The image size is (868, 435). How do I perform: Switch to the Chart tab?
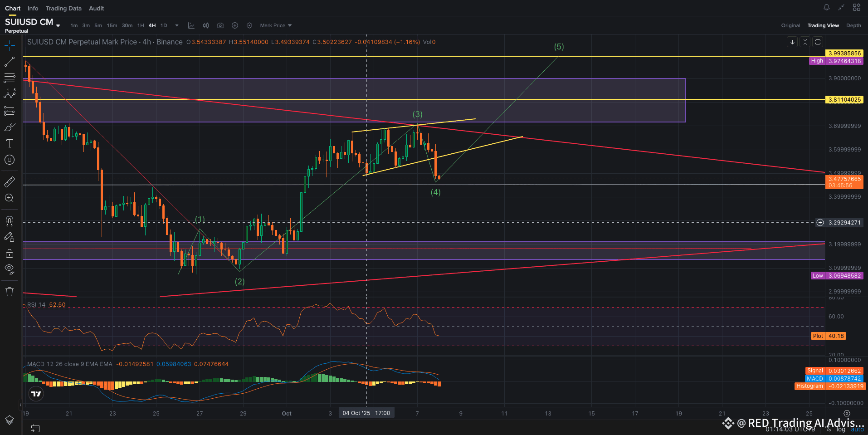tap(13, 8)
